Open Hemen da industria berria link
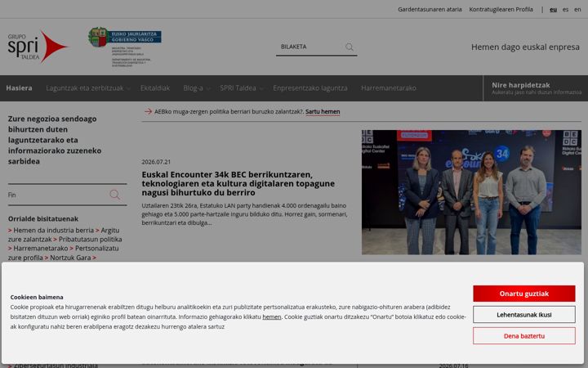Screen dimensions: 588x368 pyautogui.click(x=54, y=230)
